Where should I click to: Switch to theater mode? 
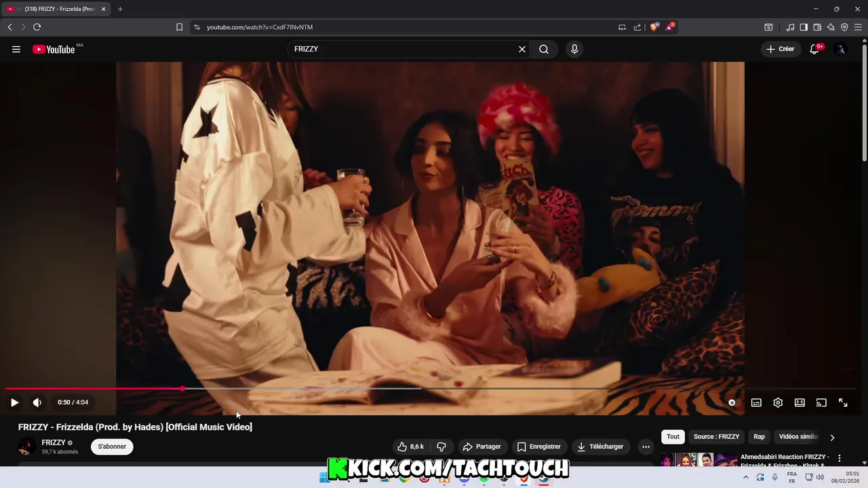(800, 403)
